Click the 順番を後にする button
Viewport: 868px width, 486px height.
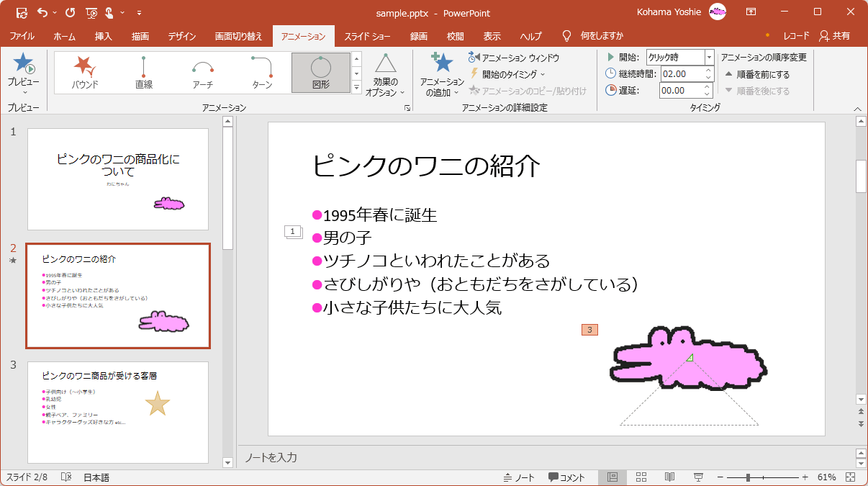coord(756,91)
